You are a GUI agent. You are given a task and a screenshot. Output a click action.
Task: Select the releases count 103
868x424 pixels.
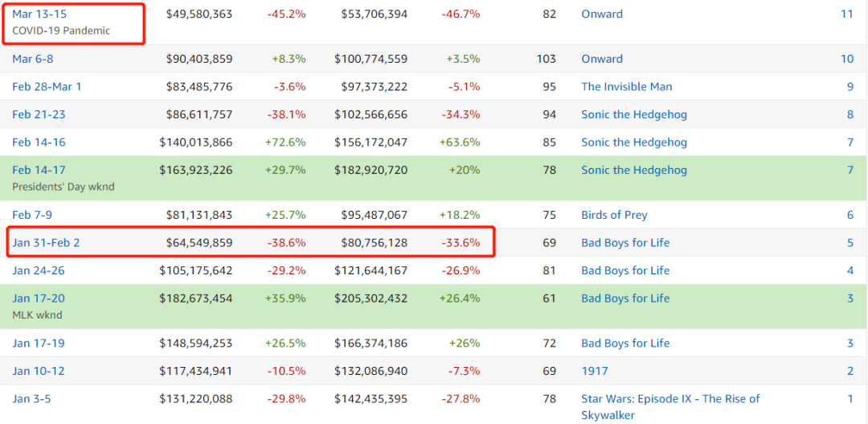[x=547, y=59]
